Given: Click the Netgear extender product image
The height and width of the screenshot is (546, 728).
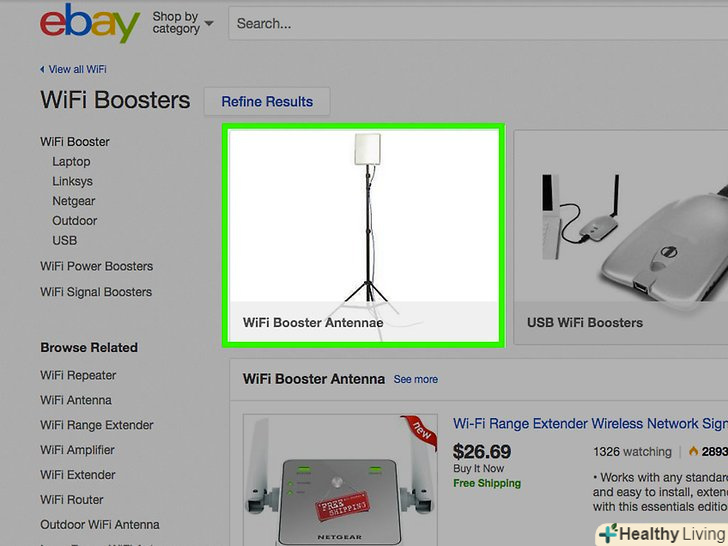Looking at the screenshot, I should click(x=340, y=480).
